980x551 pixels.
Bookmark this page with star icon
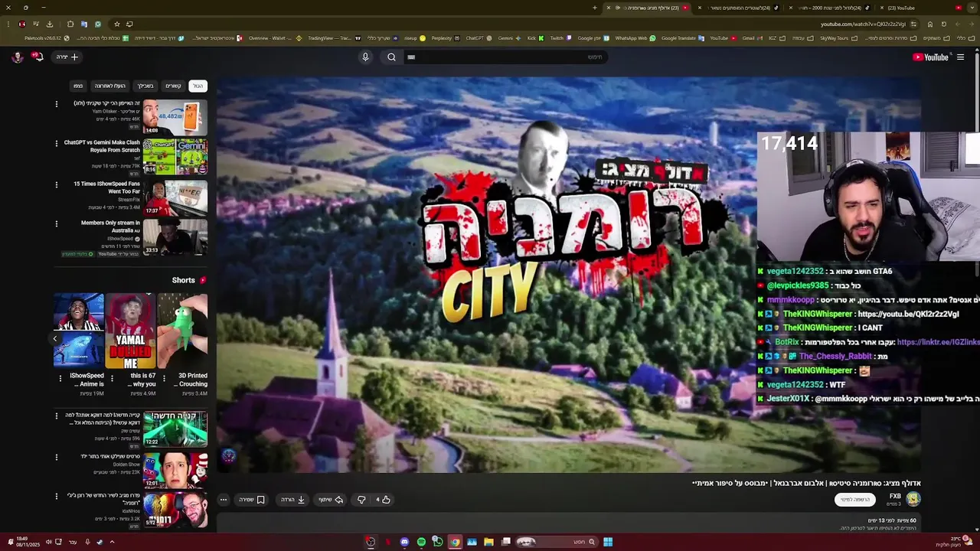(116, 24)
